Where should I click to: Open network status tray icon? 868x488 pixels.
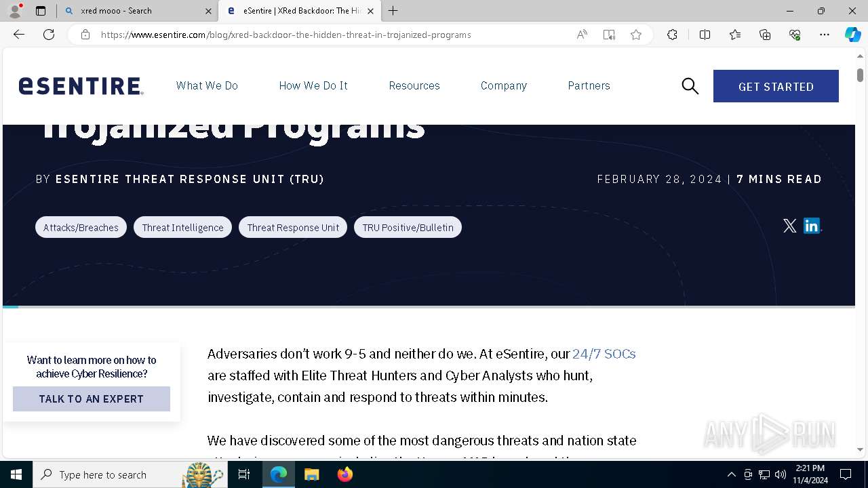pyautogui.click(x=764, y=474)
